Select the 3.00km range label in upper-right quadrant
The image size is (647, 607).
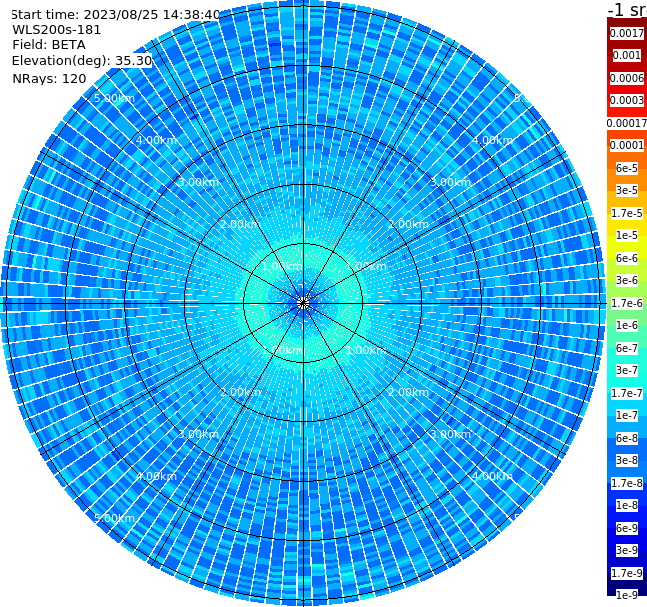click(x=450, y=182)
